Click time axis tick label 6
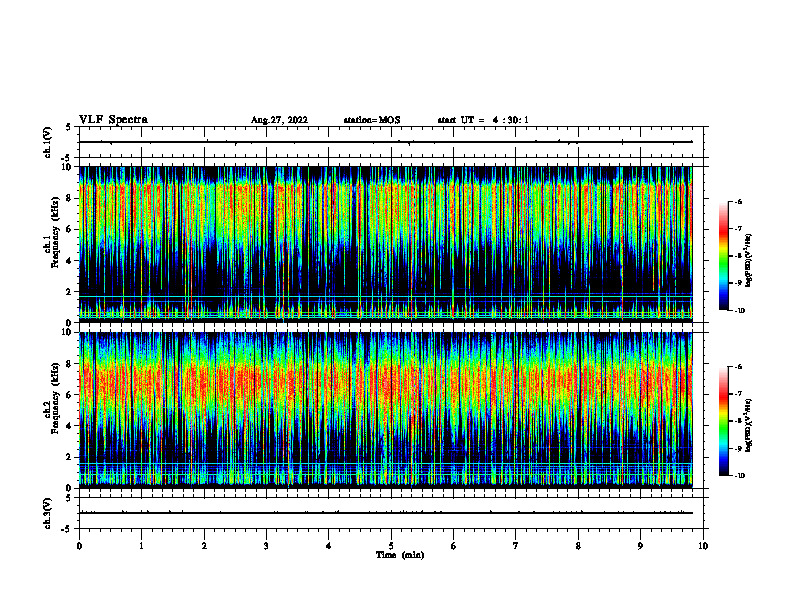 pos(454,546)
